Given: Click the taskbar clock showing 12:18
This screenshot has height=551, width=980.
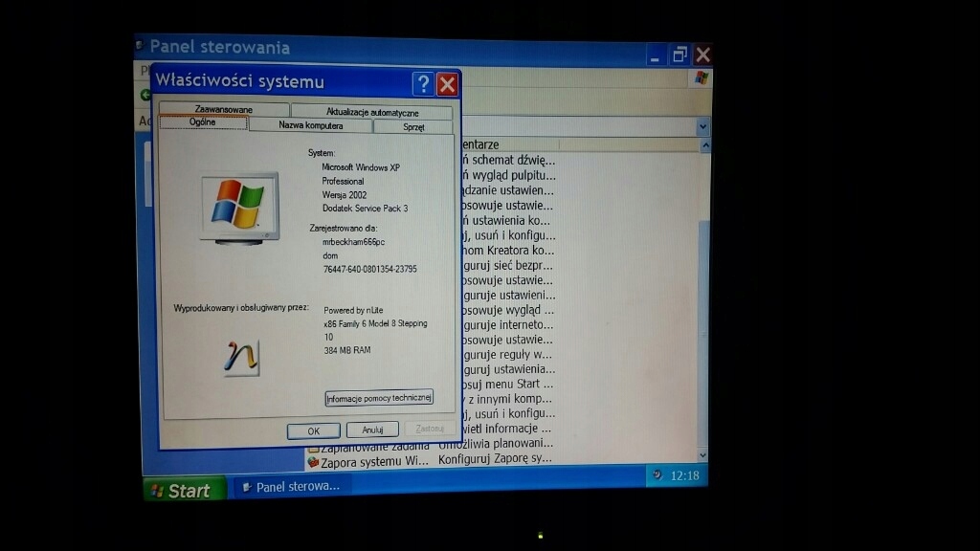Looking at the screenshot, I should pyautogui.click(x=685, y=476).
